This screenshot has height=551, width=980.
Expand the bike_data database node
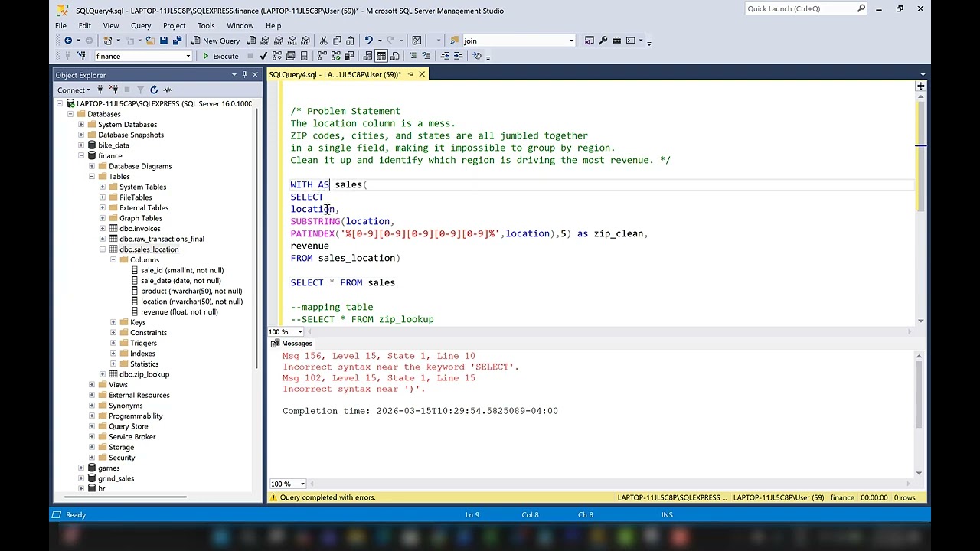click(81, 145)
